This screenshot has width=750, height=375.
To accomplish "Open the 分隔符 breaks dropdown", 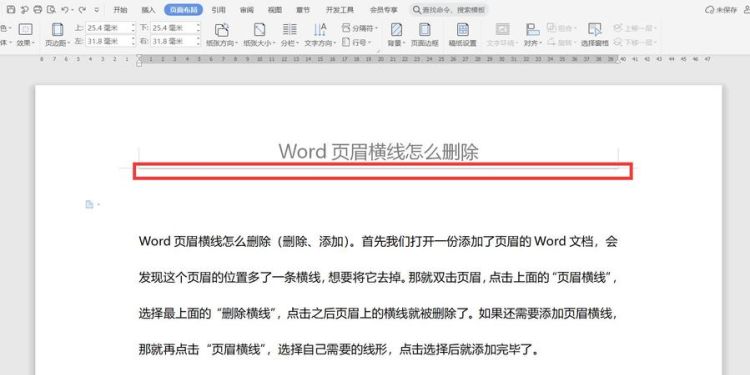I will (360, 29).
